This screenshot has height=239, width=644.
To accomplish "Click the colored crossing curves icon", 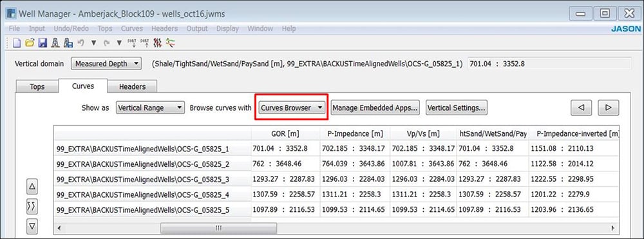I will (x=171, y=43).
